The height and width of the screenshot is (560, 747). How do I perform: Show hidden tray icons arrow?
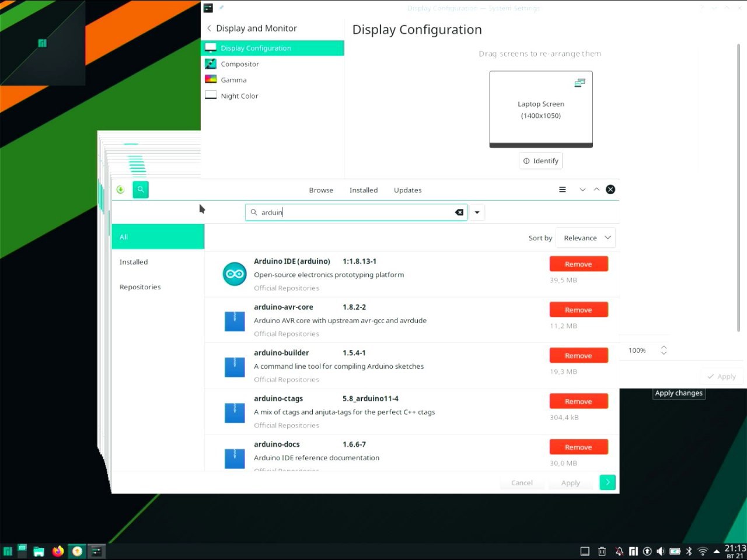[x=717, y=551]
